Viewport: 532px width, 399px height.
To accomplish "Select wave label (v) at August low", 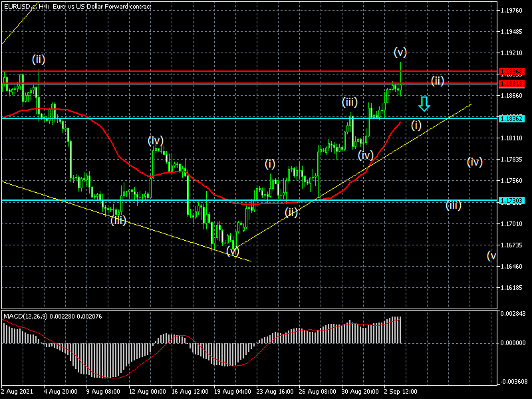I will [232, 251].
